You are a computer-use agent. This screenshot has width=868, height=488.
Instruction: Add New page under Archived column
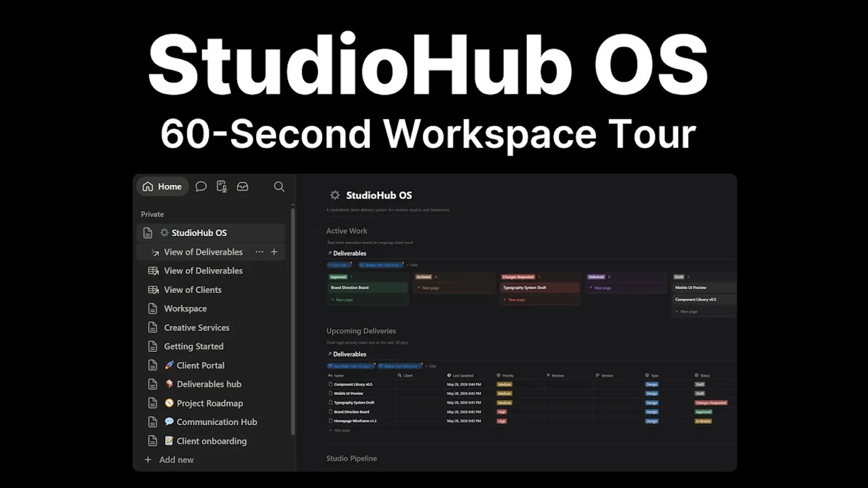[429, 288]
